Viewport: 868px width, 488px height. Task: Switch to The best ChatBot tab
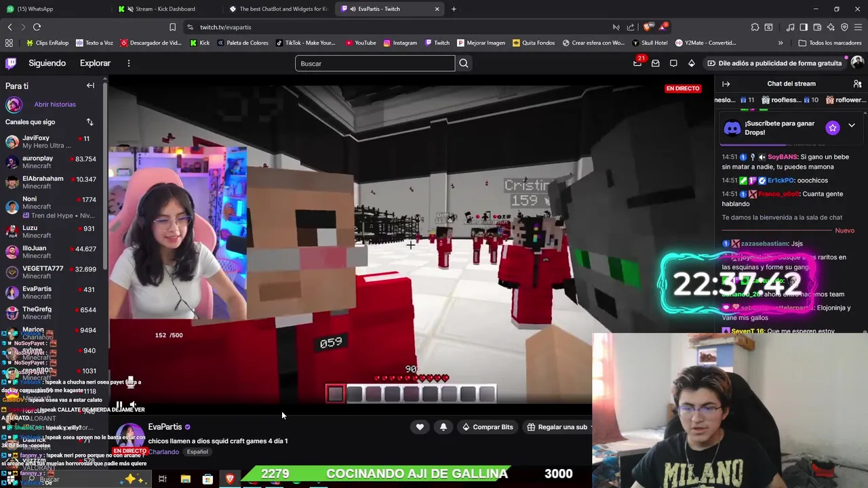[x=277, y=9]
